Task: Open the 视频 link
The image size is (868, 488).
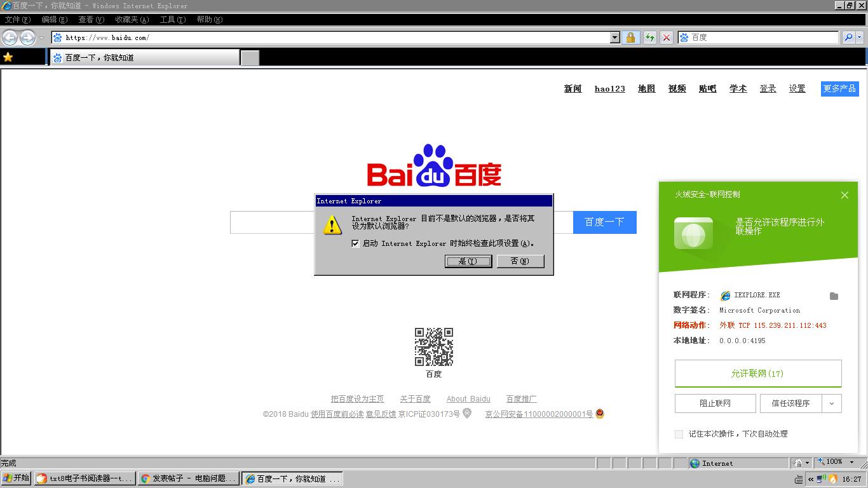Action: click(x=677, y=89)
